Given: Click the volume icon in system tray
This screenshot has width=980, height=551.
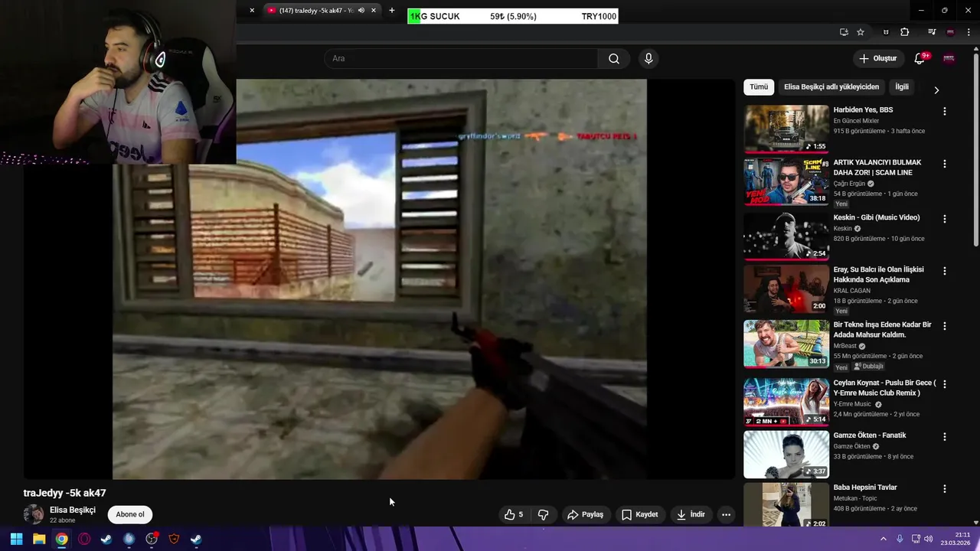Looking at the screenshot, I should [x=929, y=539].
